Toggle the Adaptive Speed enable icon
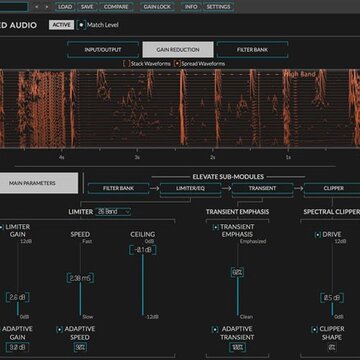 coord(60,330)
